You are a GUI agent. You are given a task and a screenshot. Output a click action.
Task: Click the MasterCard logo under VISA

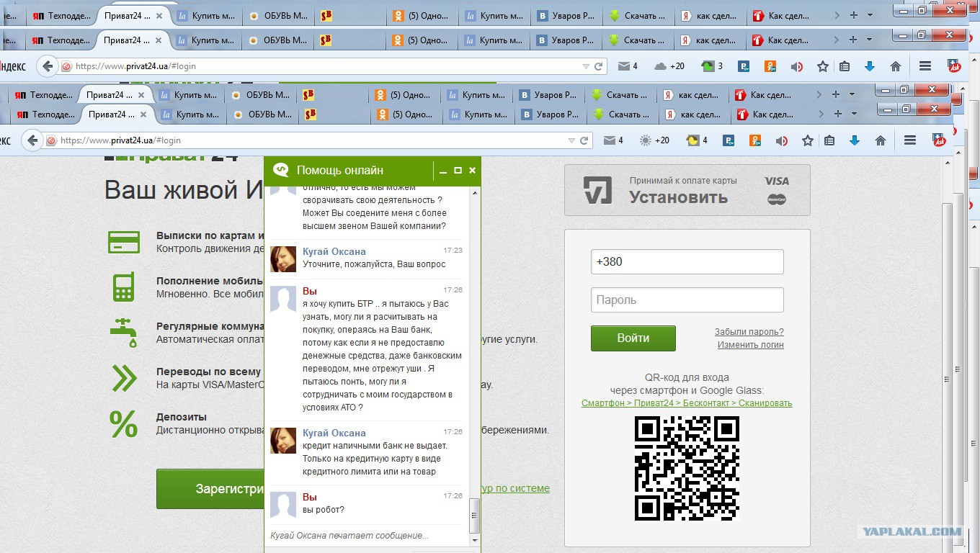pyautogui.click(x=777, y=199)
